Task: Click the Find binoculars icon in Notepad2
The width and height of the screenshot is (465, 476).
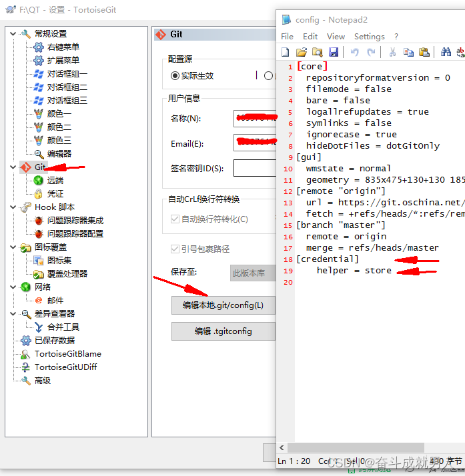Action: tap(446, 52)
